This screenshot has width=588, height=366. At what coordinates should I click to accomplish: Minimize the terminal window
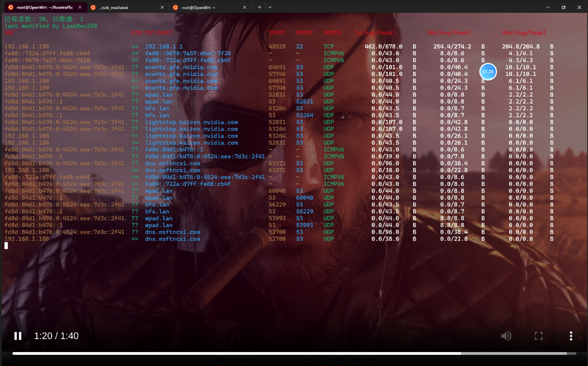click(548, 8)
